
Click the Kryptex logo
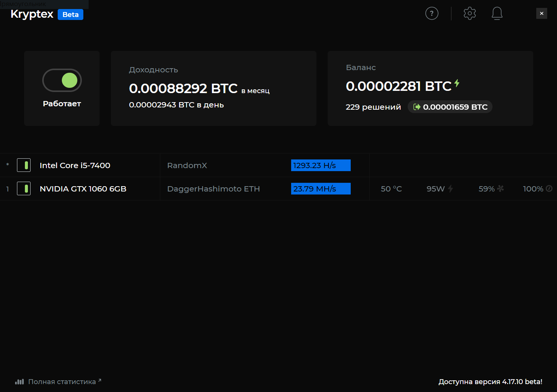[x=32, y=14]
